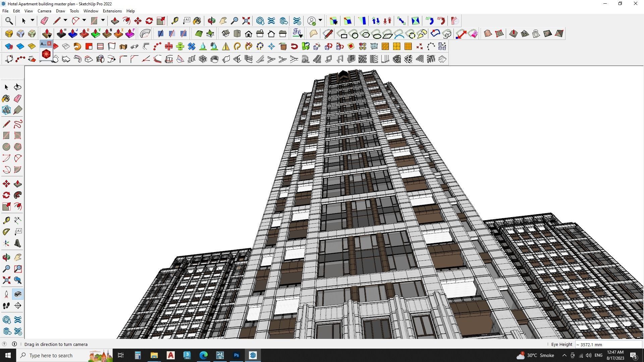Open File Explorer from the taskbar

click(x=154, y=355)
